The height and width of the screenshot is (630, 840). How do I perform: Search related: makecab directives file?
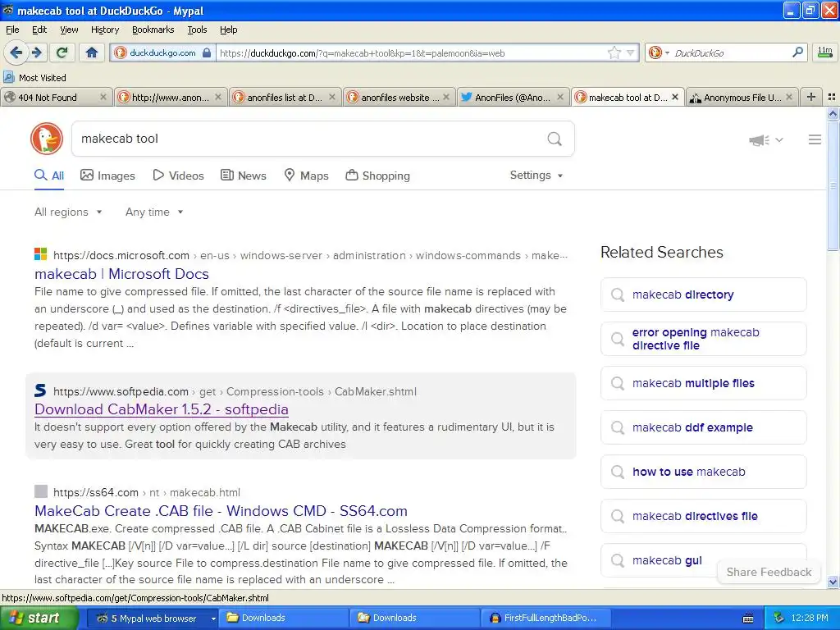click(x=703, y=516)
